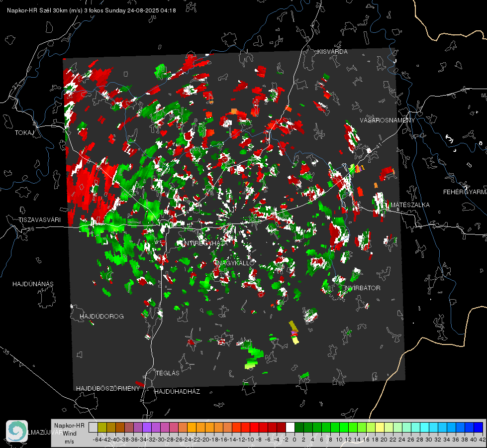Select the white zero-value legend swatch
The width and height of the screenshot is (487, 448).
(x=290, y=427)
